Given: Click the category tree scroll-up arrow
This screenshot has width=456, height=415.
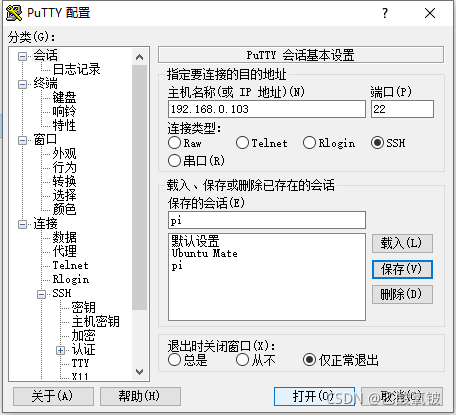Looking at the screenshot, I should coord(140,57).
